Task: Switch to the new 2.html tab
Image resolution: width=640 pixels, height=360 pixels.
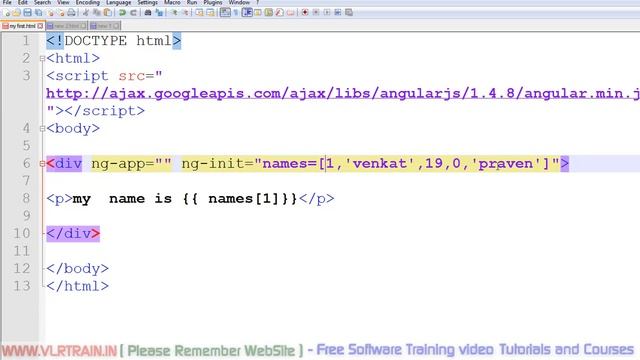Action: (x=66, y=26)
